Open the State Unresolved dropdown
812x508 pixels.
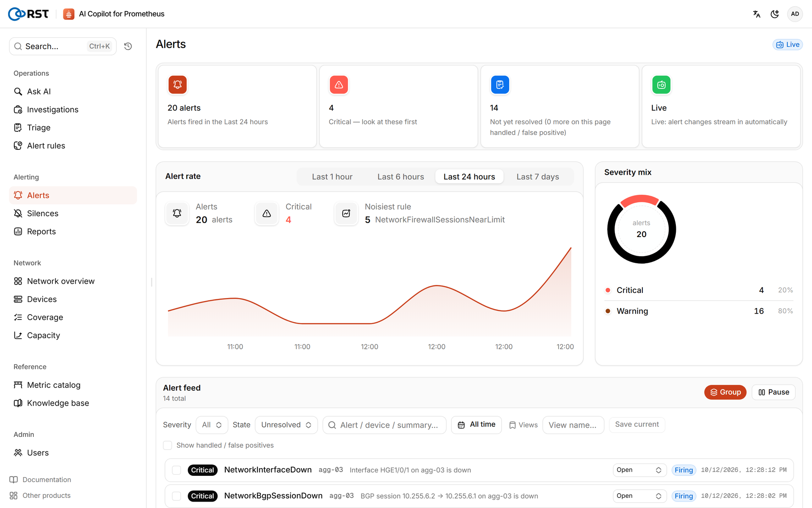tap(286, 425)
